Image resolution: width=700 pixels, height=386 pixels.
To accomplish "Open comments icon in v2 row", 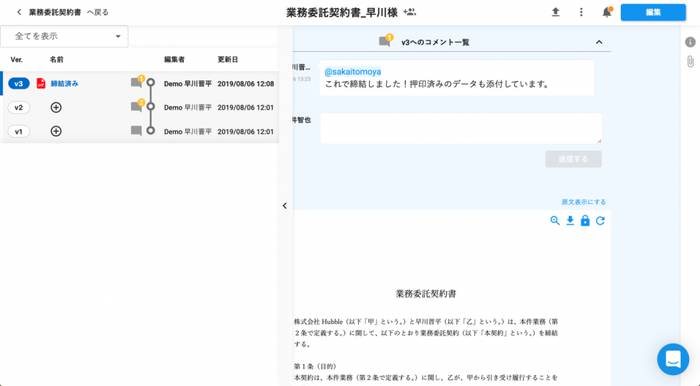I will point(137,106).
